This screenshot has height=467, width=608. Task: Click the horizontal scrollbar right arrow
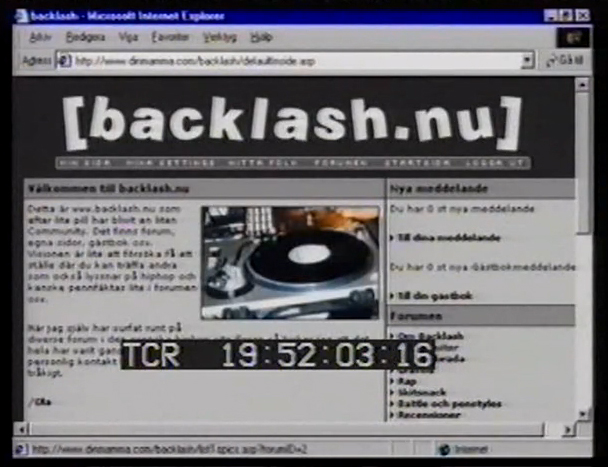(x=568, y=429)
